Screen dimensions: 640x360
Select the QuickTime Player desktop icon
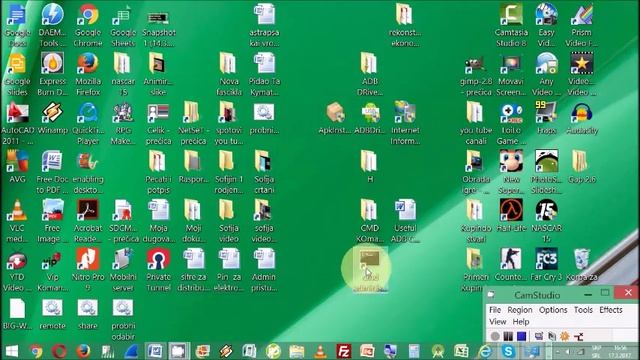(88, 123)
